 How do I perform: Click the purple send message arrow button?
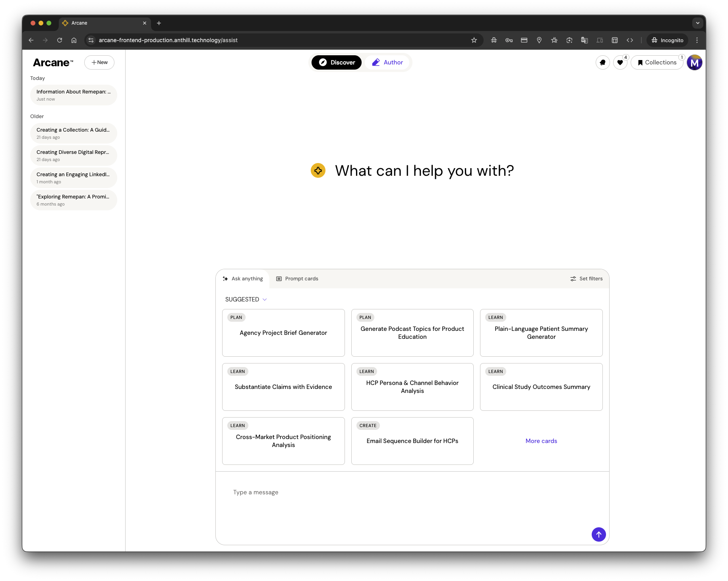click(598, 534)
